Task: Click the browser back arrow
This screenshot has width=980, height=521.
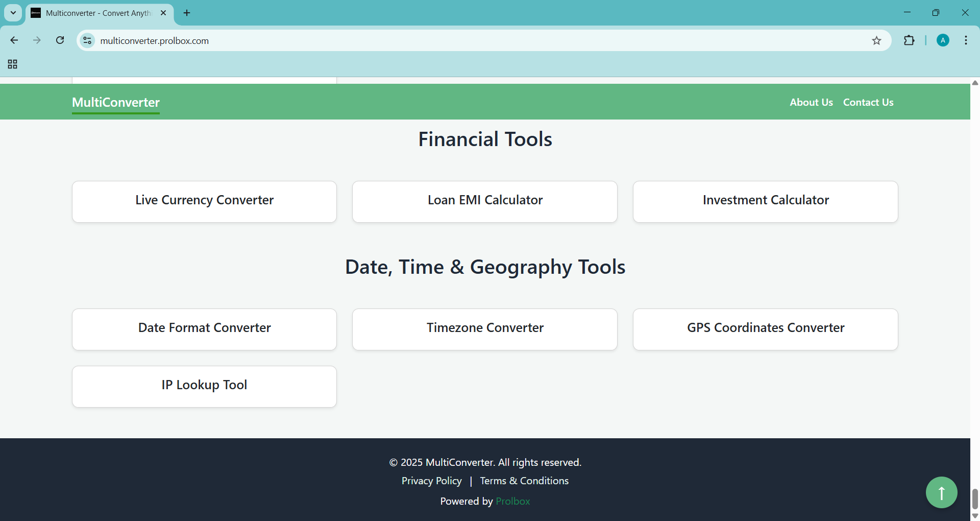Action: tap(14, 40)
